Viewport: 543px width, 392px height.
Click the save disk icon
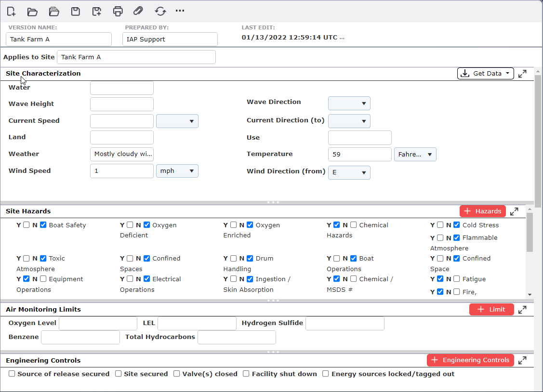click(x=75, y=11)
